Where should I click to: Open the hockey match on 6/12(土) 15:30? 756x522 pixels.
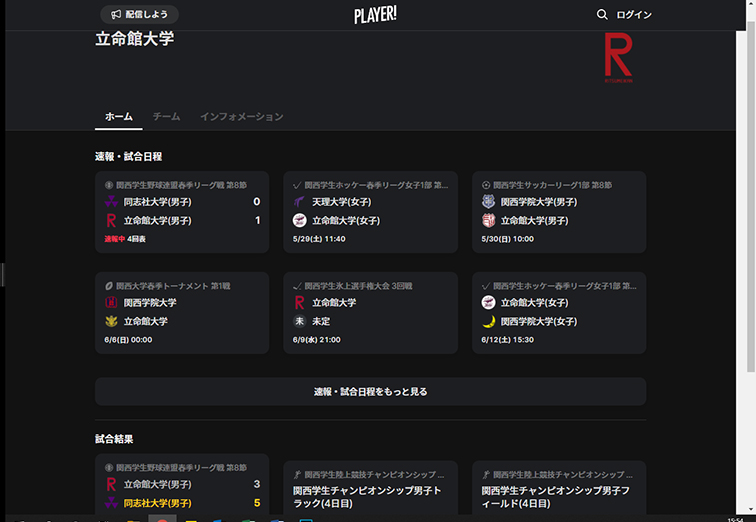tap(559, 313)
